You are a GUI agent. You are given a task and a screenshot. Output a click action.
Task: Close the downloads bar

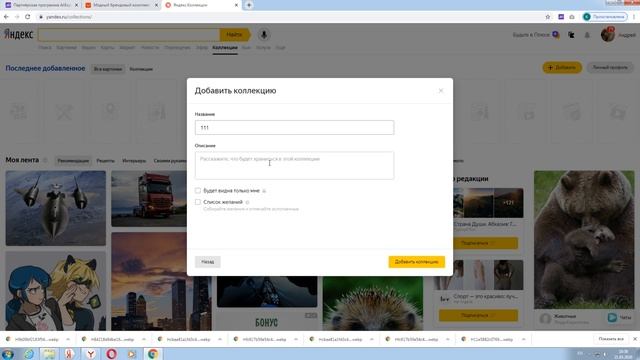pos(635,339)
